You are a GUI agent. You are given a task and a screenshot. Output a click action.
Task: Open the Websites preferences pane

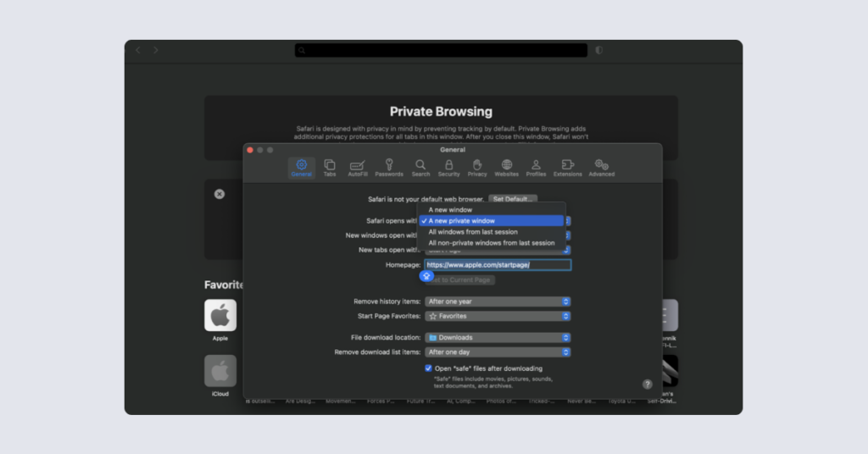pos(507,168)
